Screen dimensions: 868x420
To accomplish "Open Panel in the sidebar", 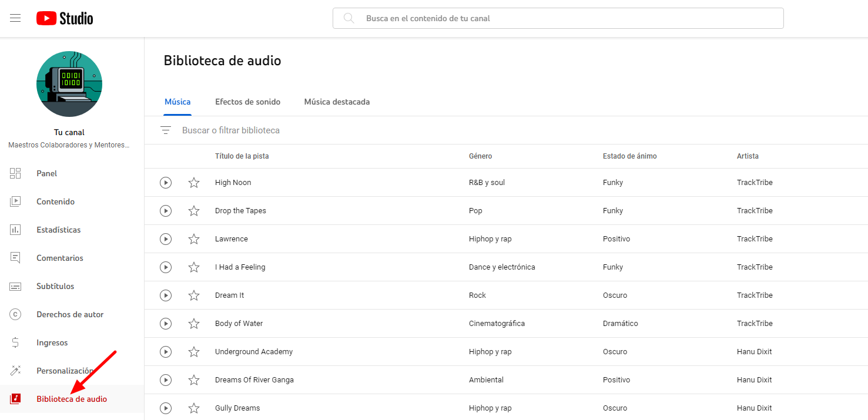I will point(72,173).
